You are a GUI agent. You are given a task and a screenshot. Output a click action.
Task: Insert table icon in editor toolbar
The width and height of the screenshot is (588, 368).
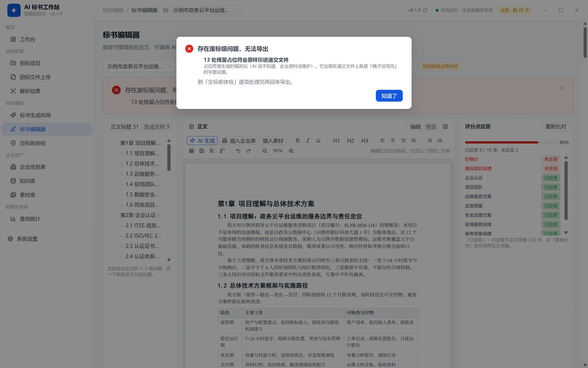pyautogui.click(x=191, y=151)
